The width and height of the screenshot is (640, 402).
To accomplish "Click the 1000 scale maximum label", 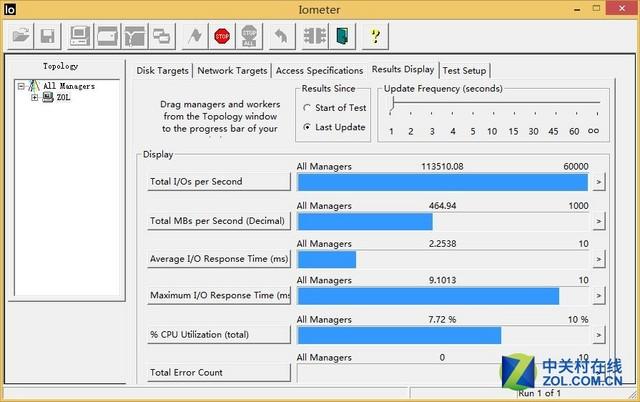I will pos(578,206).
